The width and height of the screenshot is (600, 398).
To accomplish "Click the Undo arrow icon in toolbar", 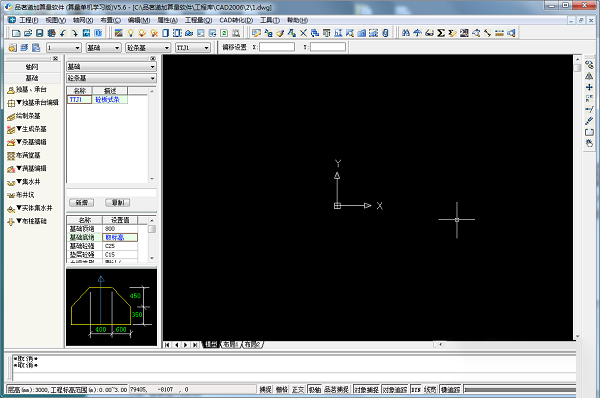I will pos(63,33).
